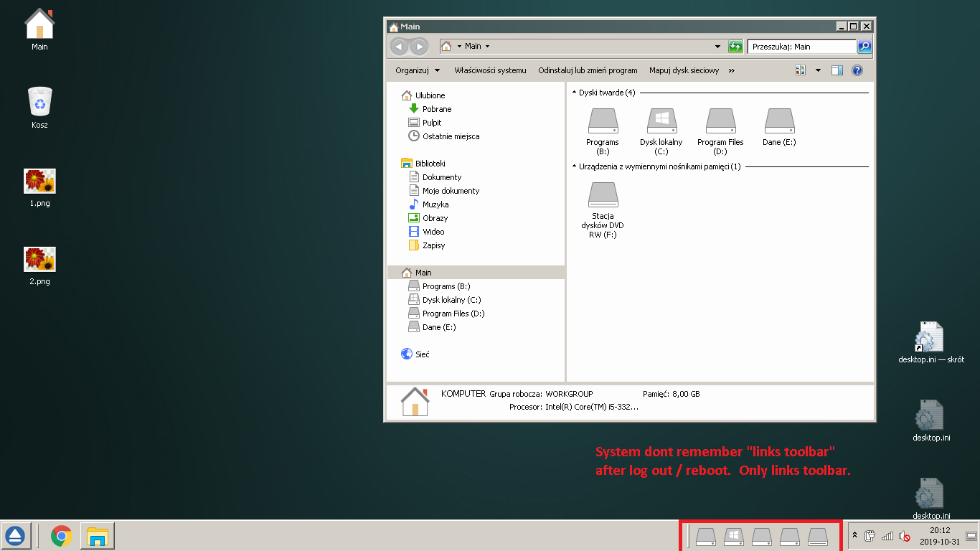This screenshot has width=980, height=551.
Task: Open Pulpit in the navigation pane
Action: [432, 123]
